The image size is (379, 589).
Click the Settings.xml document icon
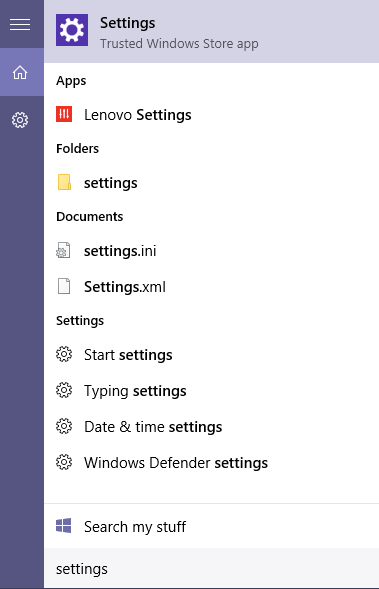click(64, 286)
